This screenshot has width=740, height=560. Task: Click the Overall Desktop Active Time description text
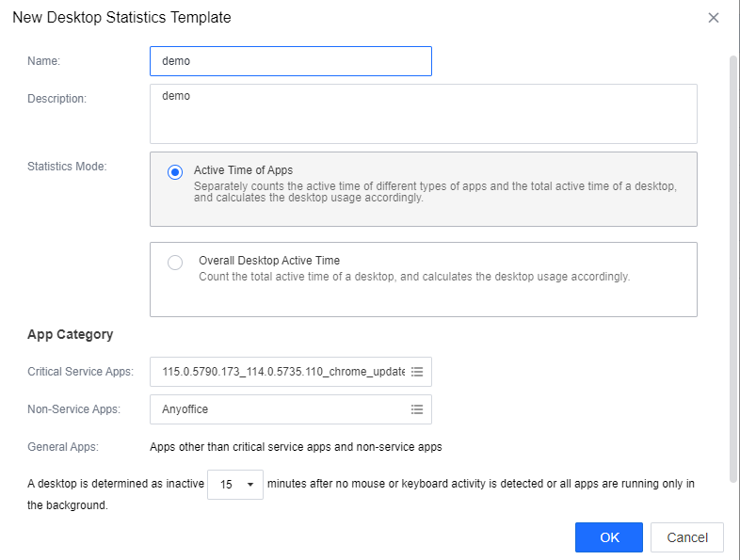tap(413, 277)
